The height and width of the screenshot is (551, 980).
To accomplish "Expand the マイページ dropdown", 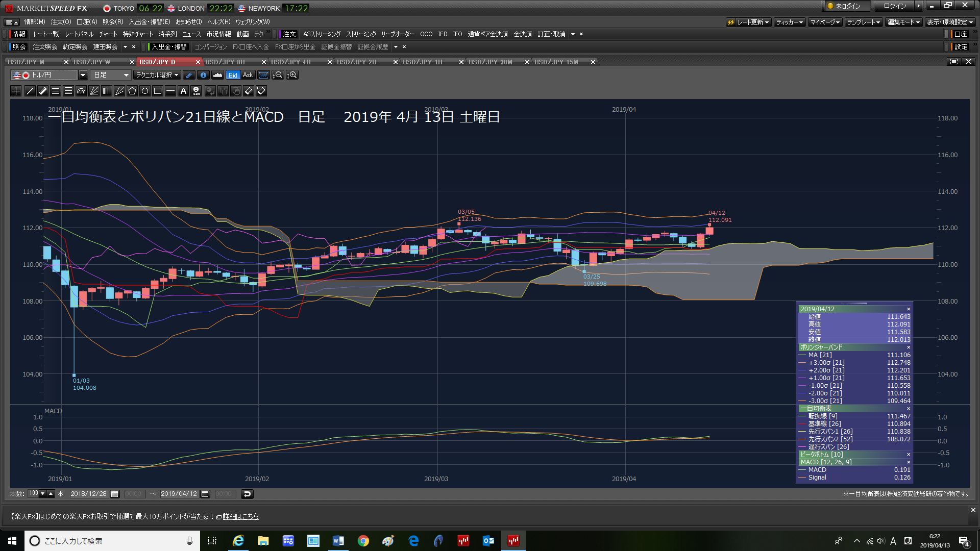I will click(825, 22).
